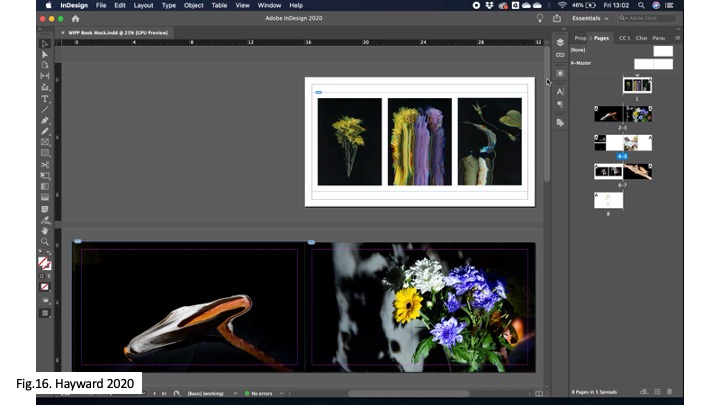The image size is (720, 405).
Task: Open the Object menu
Action: coord(193,5)
